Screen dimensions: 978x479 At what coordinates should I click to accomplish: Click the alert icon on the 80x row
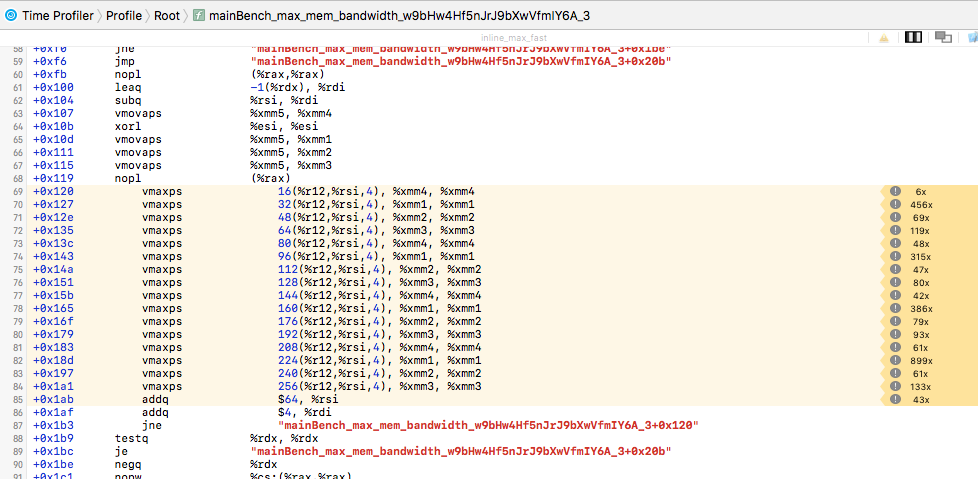click(x=895, y=283)
